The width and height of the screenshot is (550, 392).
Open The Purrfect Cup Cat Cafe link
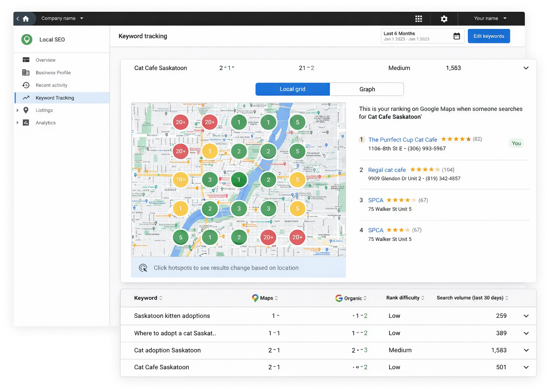click(x=402, y=140)
